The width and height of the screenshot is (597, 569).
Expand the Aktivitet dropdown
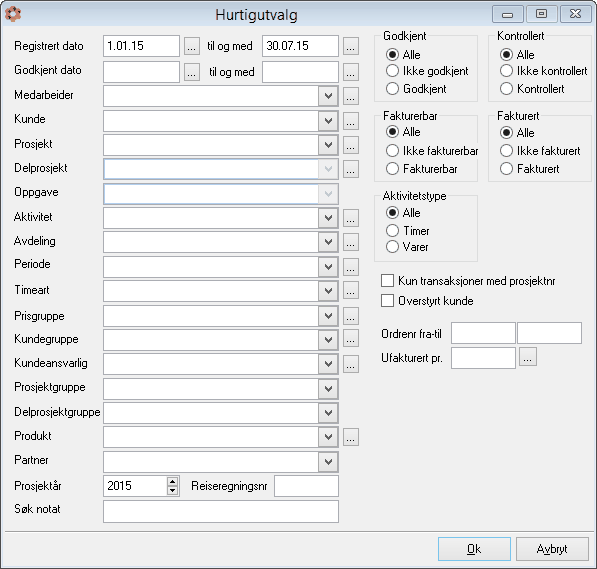(328, 218)
